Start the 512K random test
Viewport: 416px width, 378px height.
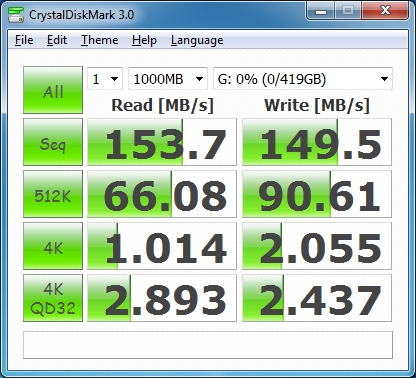pyautogui.click(x=53, y=194)
